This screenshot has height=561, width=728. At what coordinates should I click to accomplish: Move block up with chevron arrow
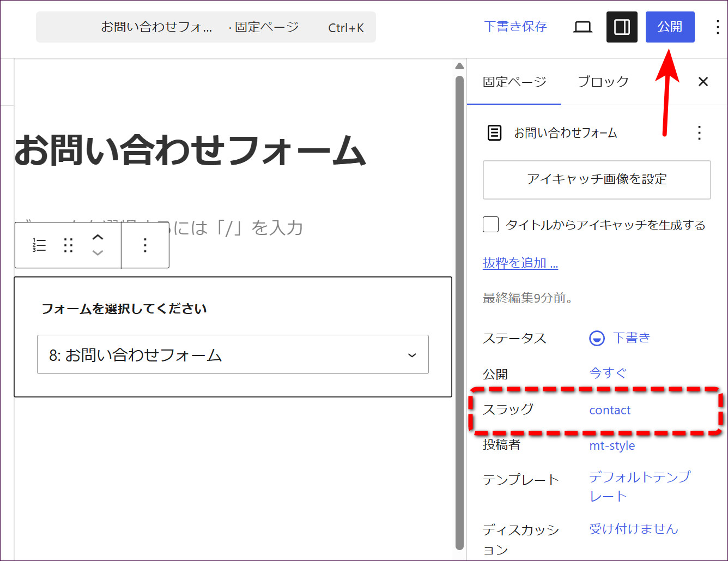pyautogui.click(x=98, y=238)
